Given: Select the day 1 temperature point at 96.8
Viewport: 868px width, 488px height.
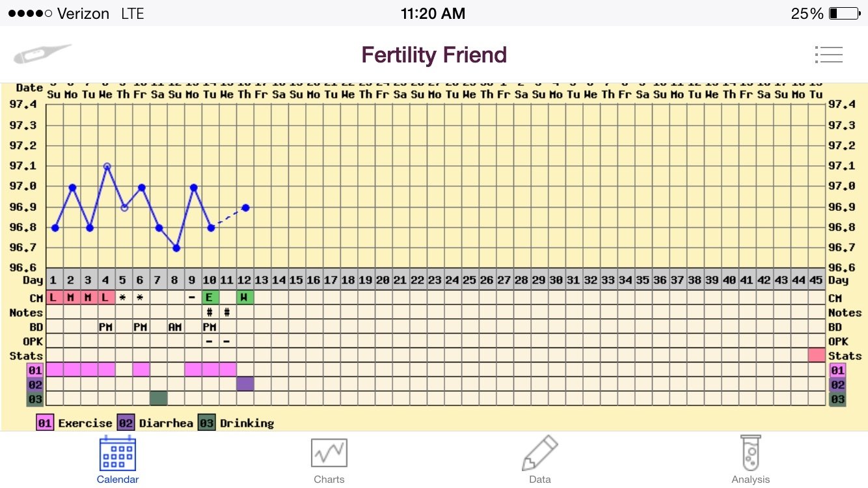Looking at the screenshot, I should pos(55,228).
